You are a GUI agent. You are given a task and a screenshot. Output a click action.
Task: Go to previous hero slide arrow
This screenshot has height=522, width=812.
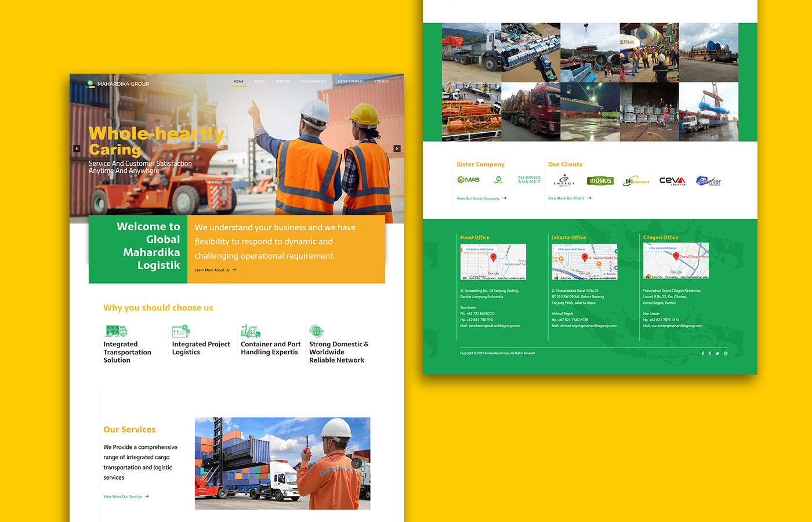(x=77, y=148)
